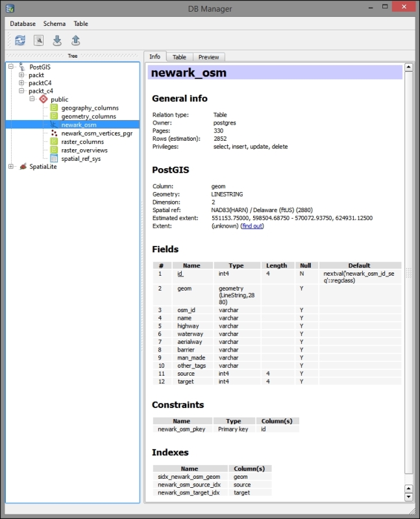The height and width of the screenshot is (519, 420).
Task: Collapse the PostGIS tree node
Action: click(11, 67)
